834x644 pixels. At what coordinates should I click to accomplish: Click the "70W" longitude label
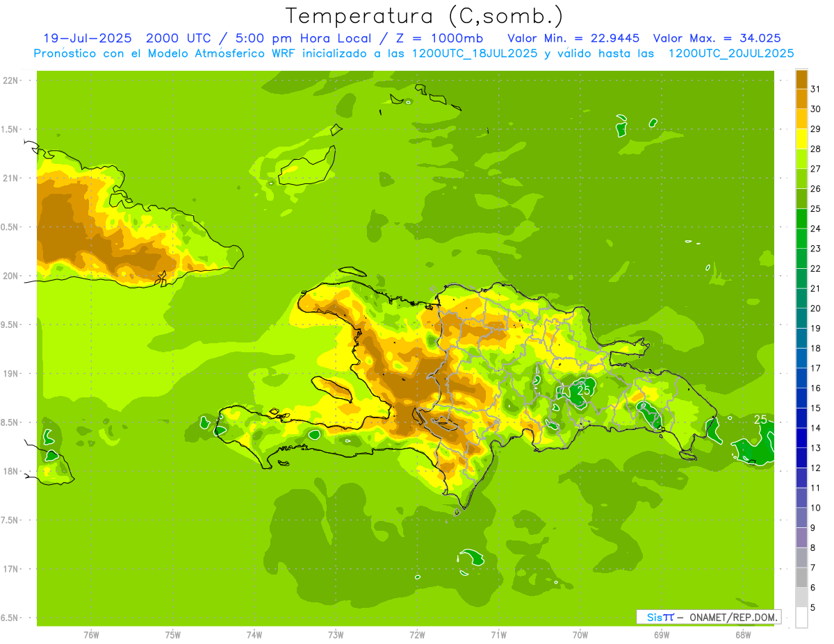580,634
